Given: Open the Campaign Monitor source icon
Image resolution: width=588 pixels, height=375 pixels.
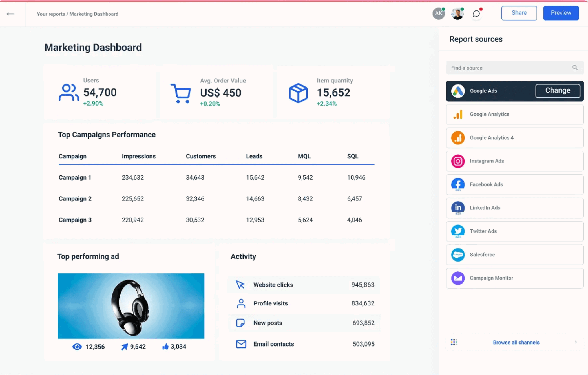Looking at the screenshot, I should tap(458, 278).
